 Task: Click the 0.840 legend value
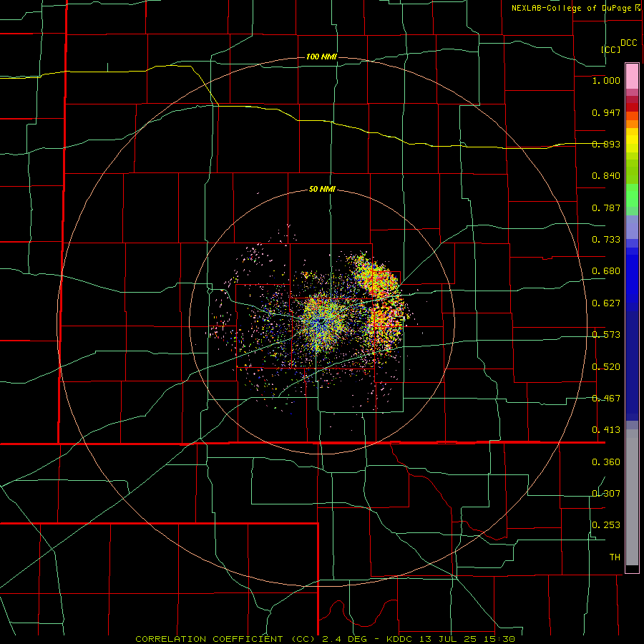pyautogui.click(x=606, y=176)
